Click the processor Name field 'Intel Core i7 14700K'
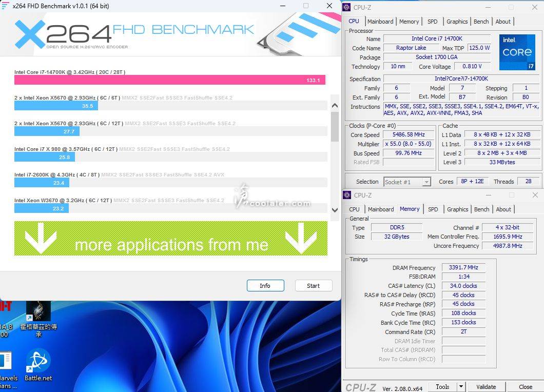Screen dimensions: 544x392 [437, 38]
